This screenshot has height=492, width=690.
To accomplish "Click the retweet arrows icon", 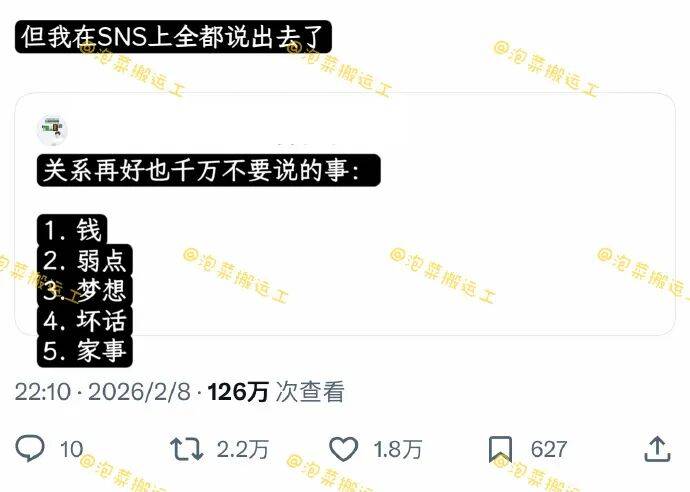I will [187, 449].
